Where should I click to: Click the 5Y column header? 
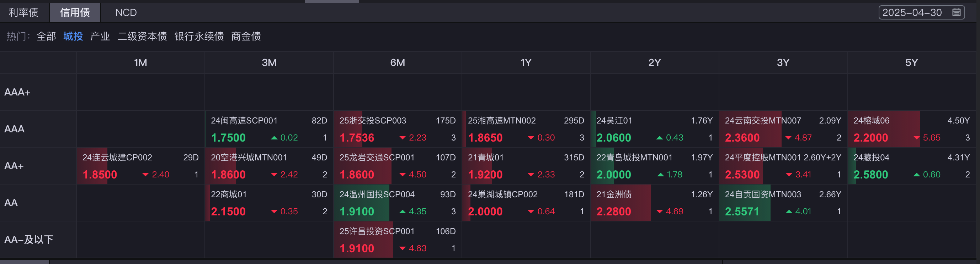(x=911, y=63)
